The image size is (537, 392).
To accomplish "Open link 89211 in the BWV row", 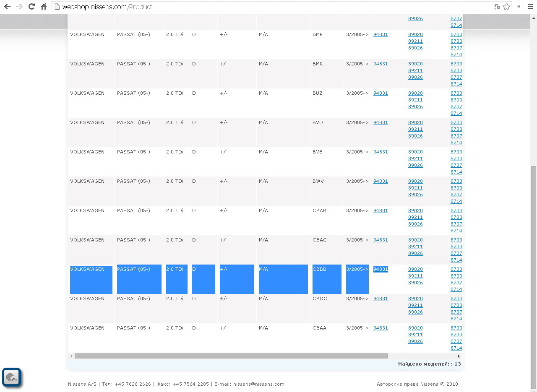I will [415, 188].
